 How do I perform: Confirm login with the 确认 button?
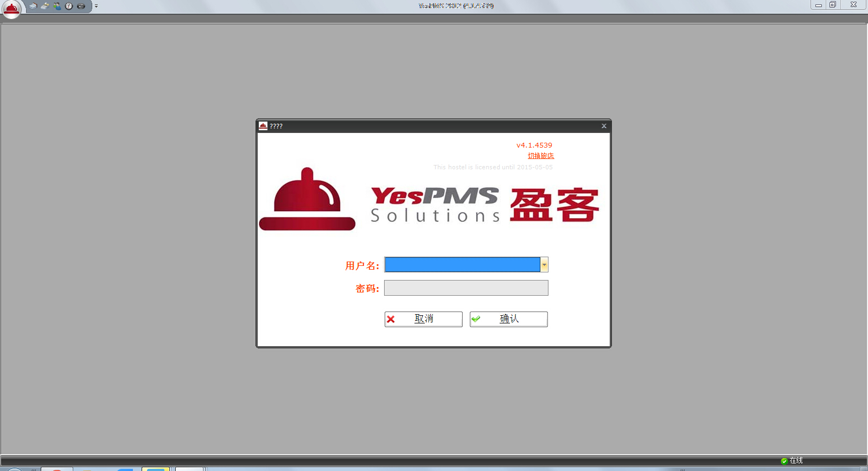pyautogui.click(x=508, y=319)
